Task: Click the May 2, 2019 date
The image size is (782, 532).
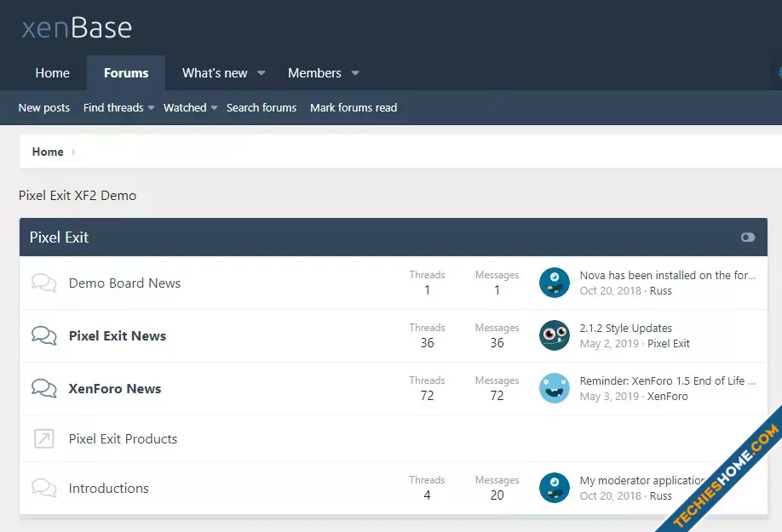Action: click(609, 344)
